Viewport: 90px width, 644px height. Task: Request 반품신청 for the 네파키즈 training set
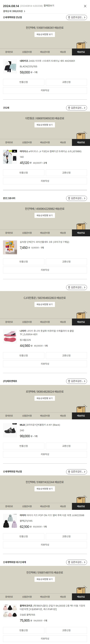click(24, 82)
